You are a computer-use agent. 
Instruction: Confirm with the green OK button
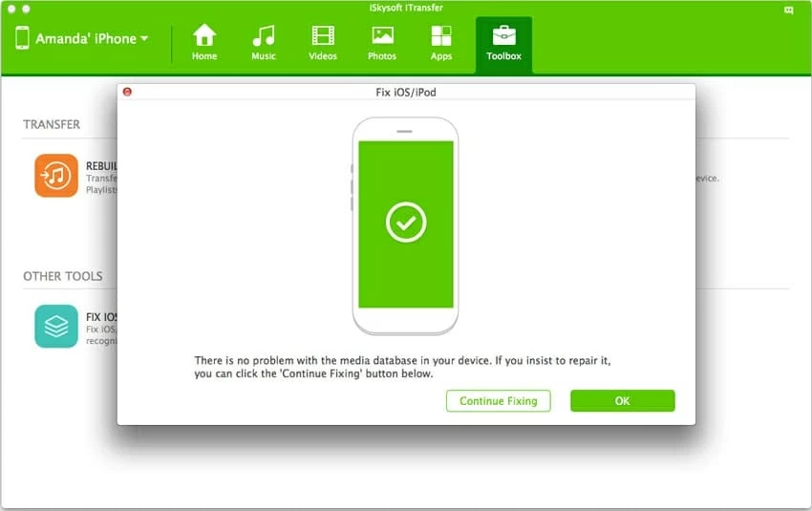[x=622, y=401]
